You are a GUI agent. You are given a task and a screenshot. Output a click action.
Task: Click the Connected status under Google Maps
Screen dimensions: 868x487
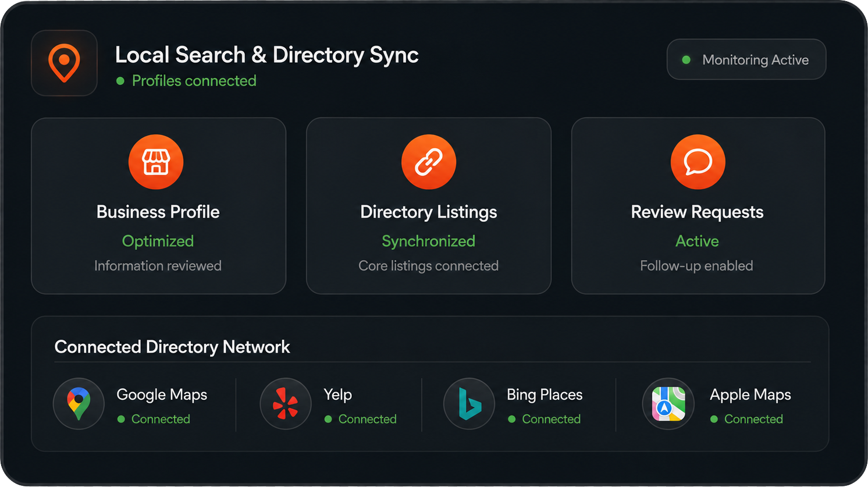pyautogui.click(x=154, y=419)
